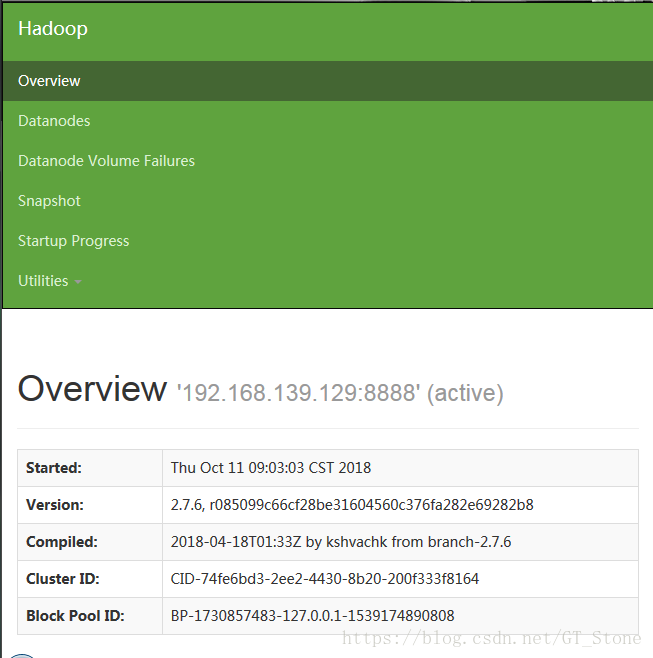Click the 'Version:' row label
Viewport: 653px width, 658px height.
coord(55,505)
